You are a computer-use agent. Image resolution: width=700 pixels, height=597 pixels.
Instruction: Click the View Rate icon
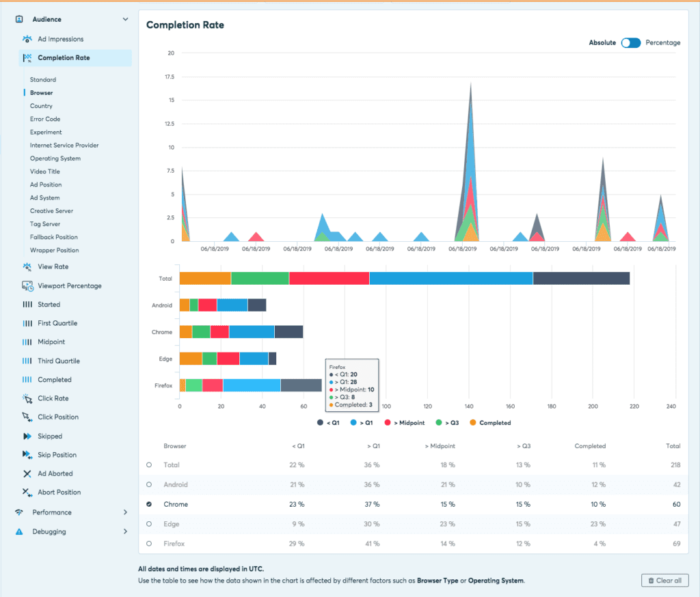click(x=27, y=267)
